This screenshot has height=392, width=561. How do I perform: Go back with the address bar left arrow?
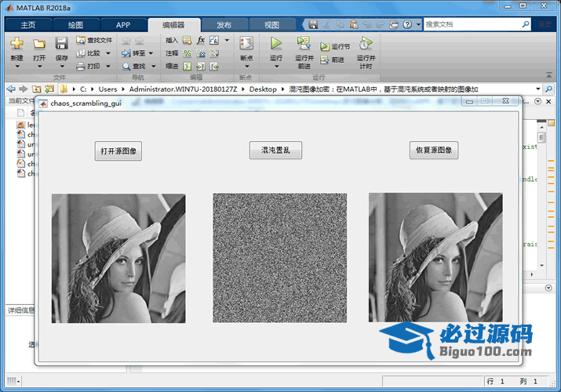click(11, 89)
